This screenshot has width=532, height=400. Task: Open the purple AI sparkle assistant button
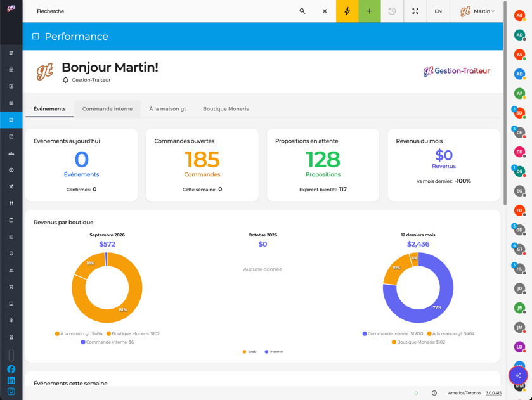518,375
